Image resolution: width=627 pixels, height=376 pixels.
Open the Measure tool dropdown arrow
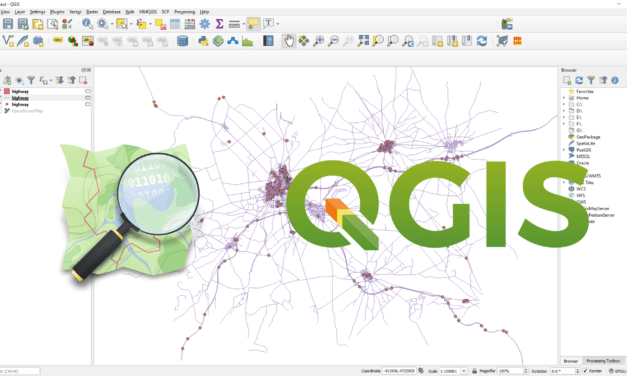tap(244, 24)
